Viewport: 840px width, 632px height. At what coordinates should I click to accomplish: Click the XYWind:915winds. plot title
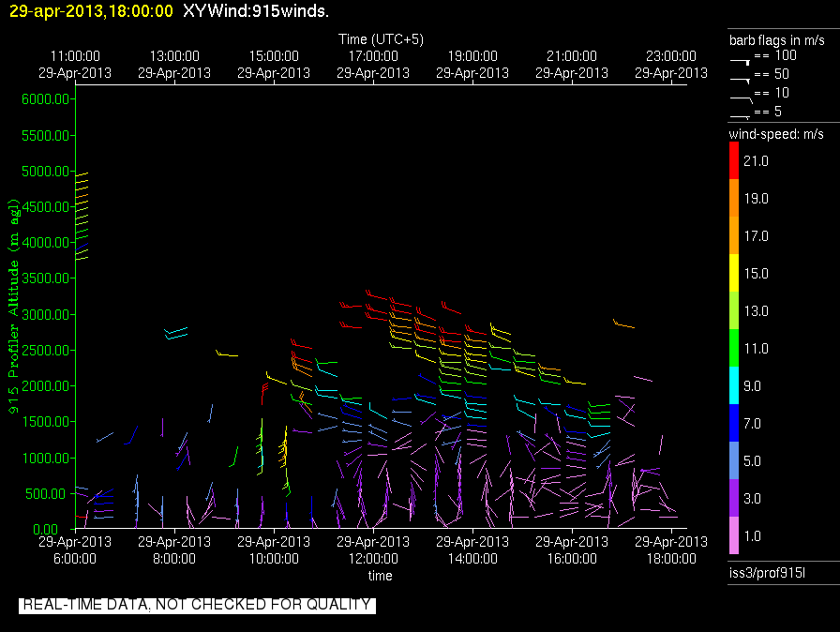256,10
